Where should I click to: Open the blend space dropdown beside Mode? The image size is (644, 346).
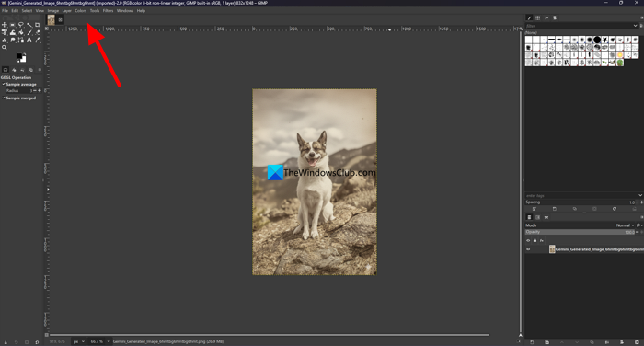(639, 225)
